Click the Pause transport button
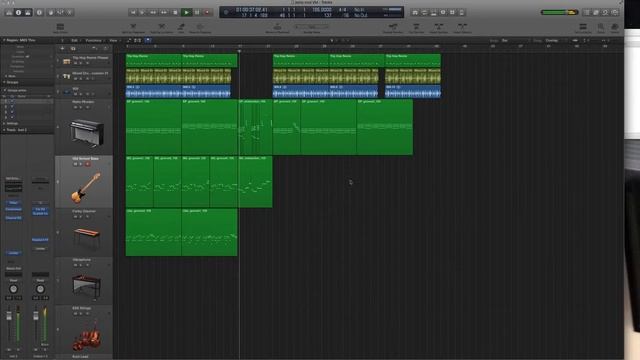 click(x=197, y=13)
